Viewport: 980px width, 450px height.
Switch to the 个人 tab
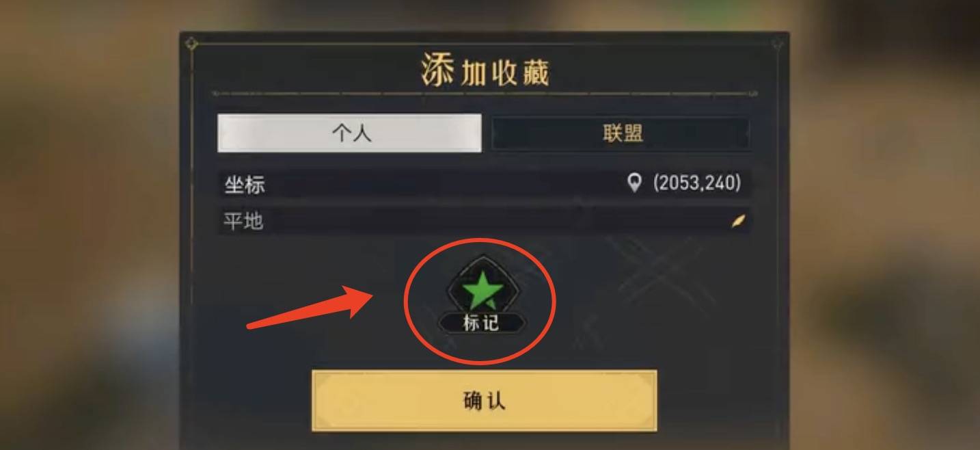coord(350,133)
